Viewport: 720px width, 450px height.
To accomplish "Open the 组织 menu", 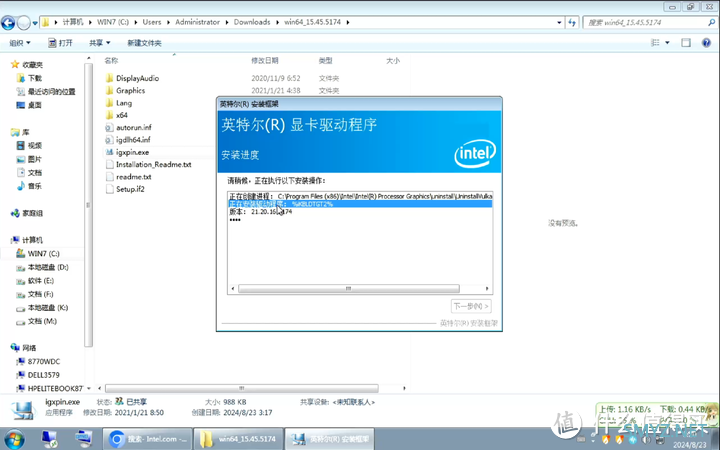I will click(x=20, y=43).
